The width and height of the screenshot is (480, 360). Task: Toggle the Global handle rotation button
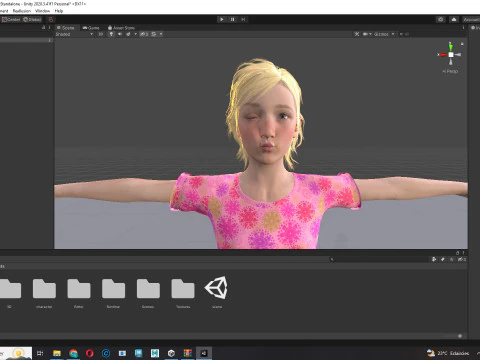[x=32, y=19]
